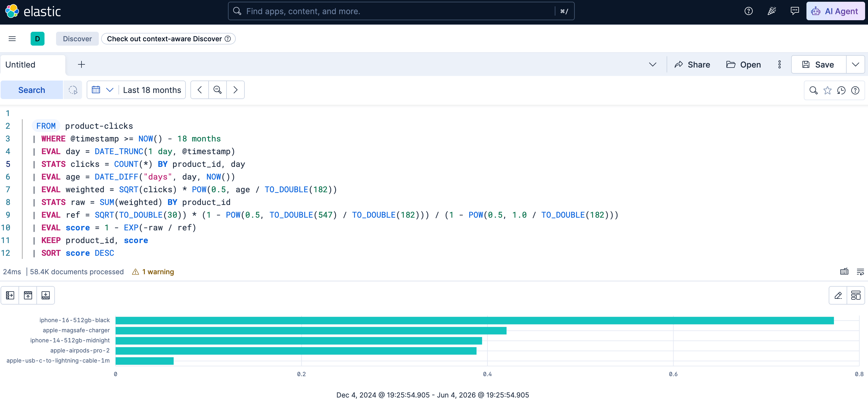Image resolution: width=868 pixels, height=403 pixels.
Task: Select the Untitled tab
Action: tap(33, 65)
